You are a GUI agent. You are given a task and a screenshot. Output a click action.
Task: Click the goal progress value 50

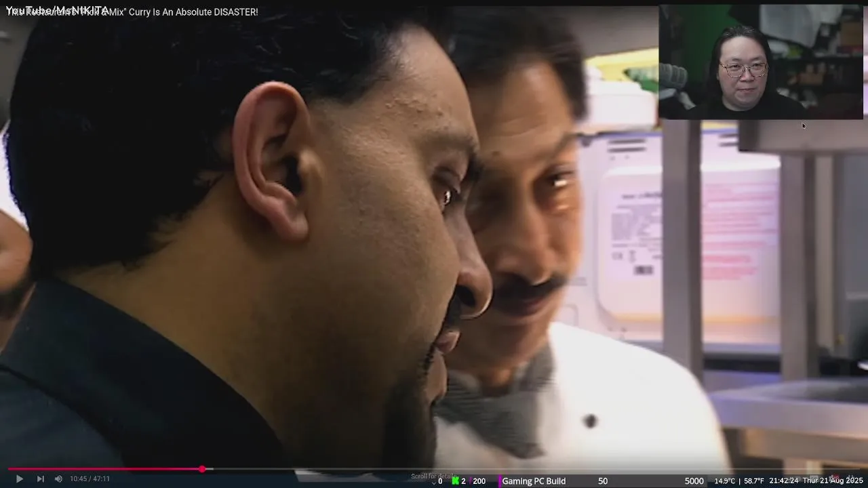[x=603, y=481]
